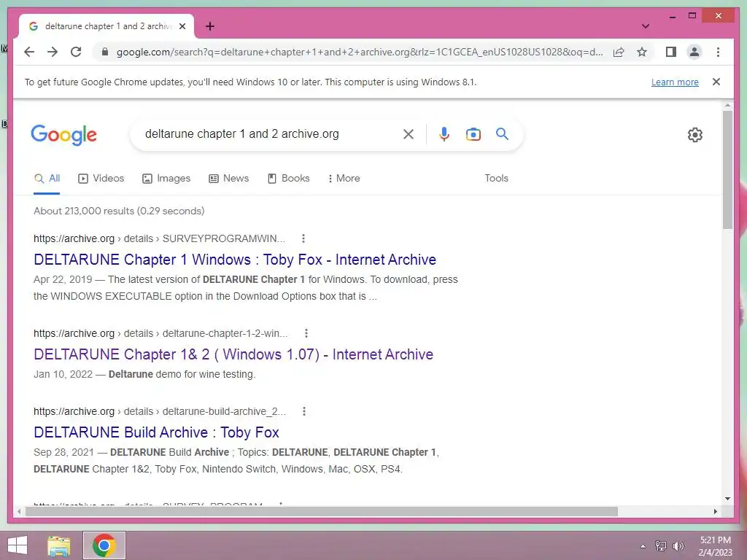Viewport: 747px width, 560px height.
Task: Search by image with camera icon
Action: point(473,134)
